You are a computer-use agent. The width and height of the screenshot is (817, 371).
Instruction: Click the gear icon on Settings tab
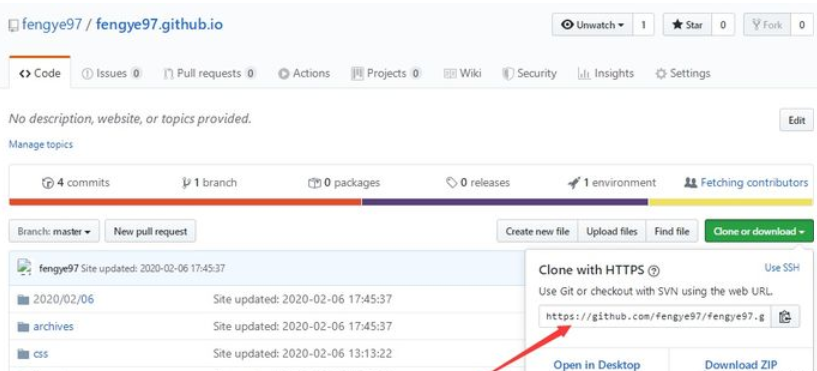point(661,74)
